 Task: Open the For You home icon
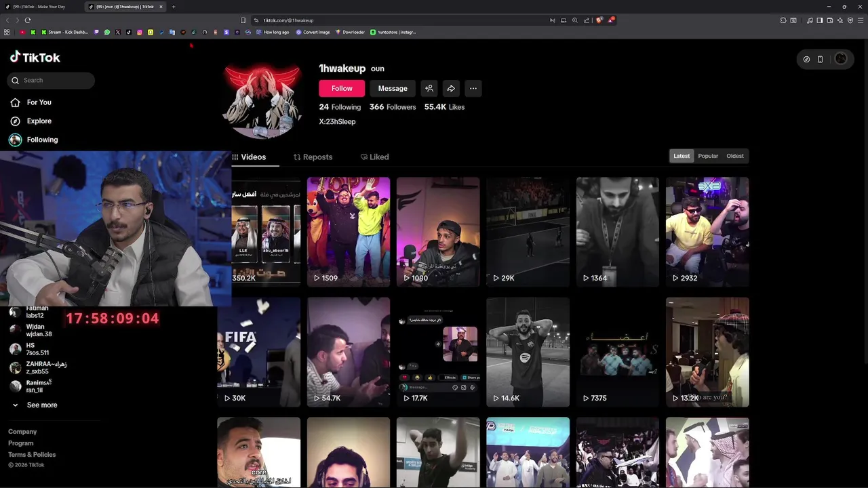coord(15,102)
